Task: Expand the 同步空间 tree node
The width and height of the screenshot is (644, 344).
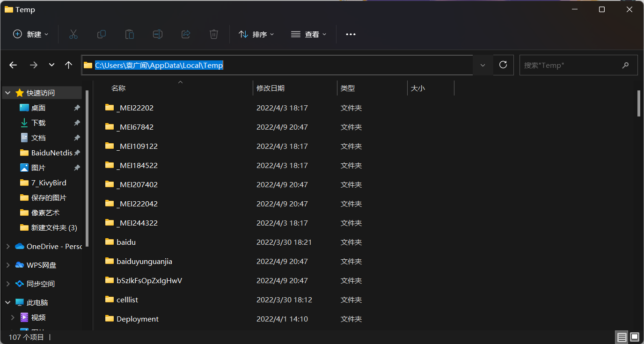Action: (x=8, y=284)
